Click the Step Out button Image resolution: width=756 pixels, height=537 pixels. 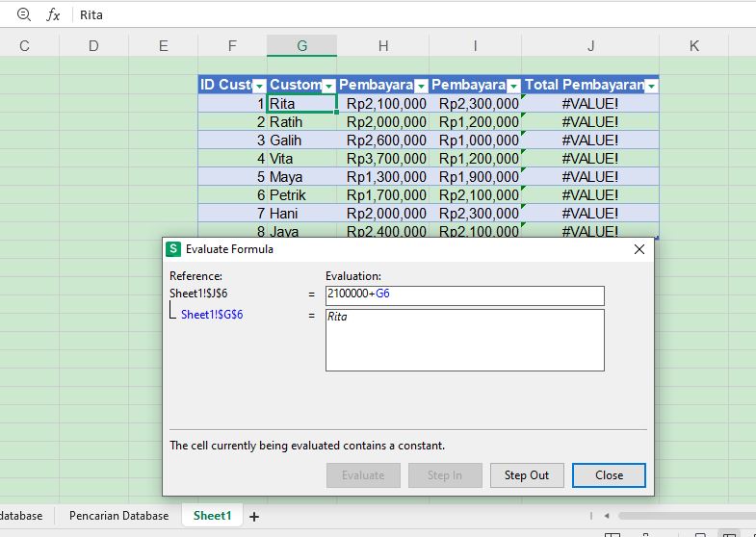[527, 475]
